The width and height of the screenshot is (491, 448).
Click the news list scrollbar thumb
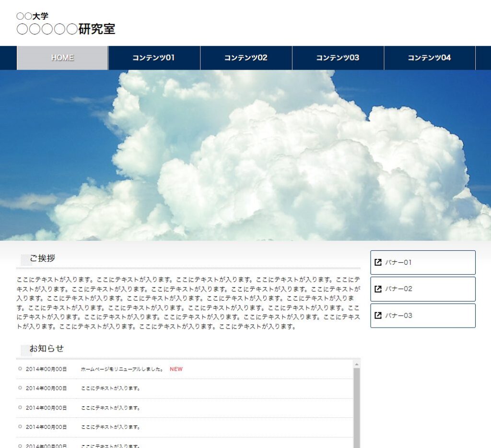pyautogui.click(x=356, y=408)
